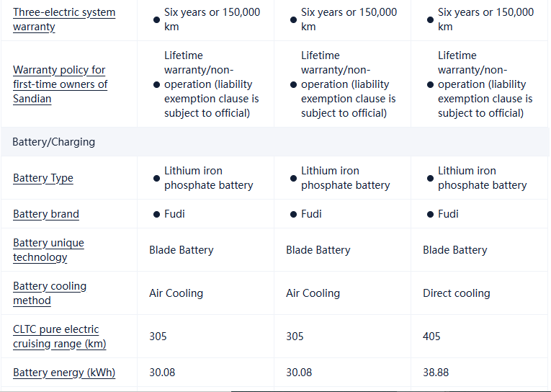This screenshot has width=551, height=392.
Task: Click bullet before first column's Lithium iron phosphate battery
Action: click(156, 179)
